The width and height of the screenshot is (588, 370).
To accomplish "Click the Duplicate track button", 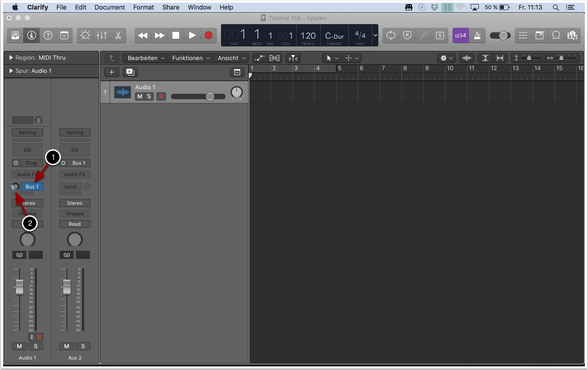I will 130,72.
